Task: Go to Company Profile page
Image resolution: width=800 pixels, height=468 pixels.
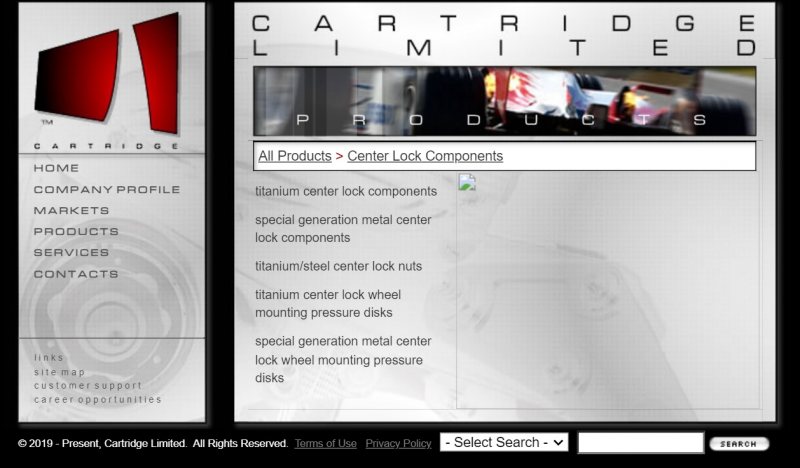Action: tap(107, 189)
